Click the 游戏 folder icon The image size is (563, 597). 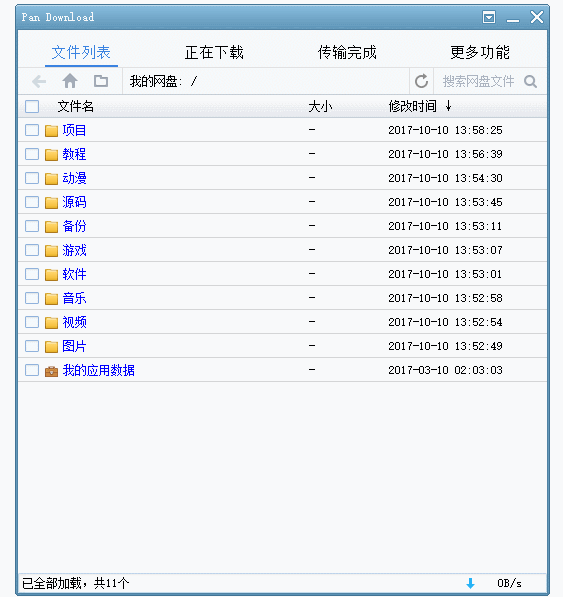(51, 251)
